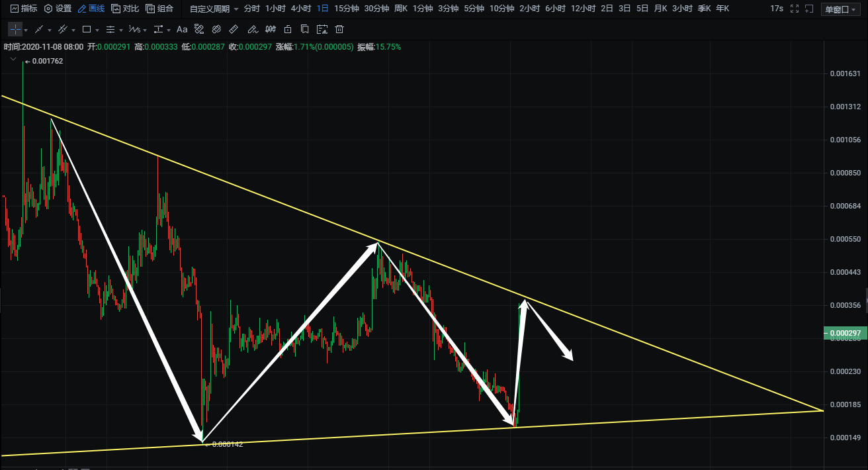Select the rectangle shape drawing tool

pos(87,29)
